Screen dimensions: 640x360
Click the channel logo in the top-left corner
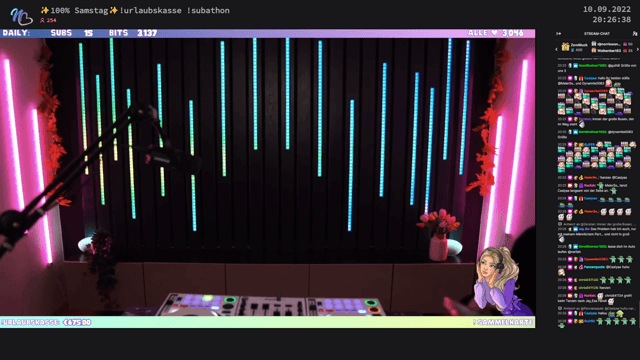21,16
